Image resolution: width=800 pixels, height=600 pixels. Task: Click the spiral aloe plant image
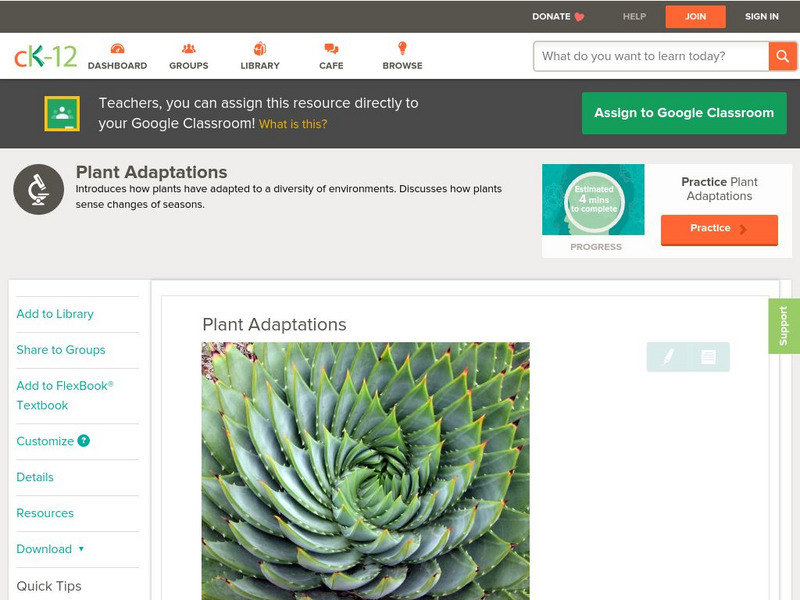pyautogui.click(x=366, y=471)
